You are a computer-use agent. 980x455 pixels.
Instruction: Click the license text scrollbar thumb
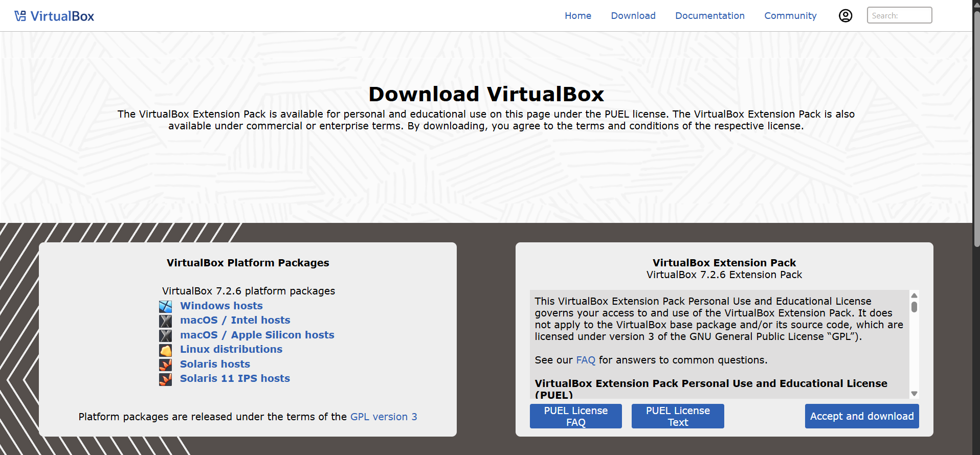tap(915, 307)
